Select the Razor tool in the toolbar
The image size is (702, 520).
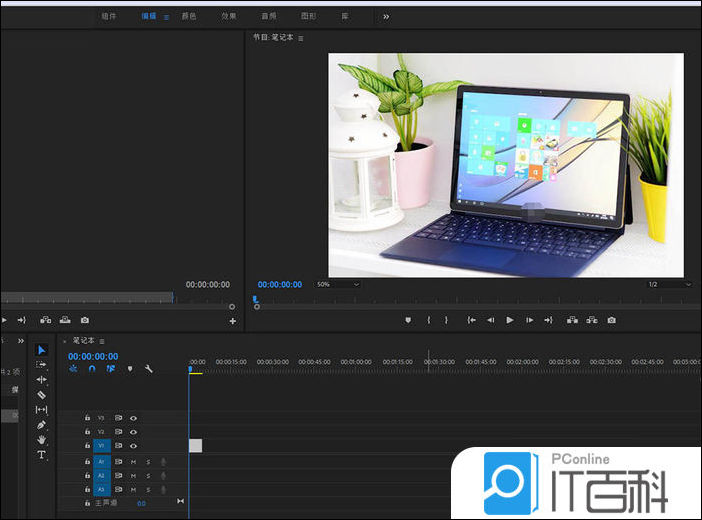point(42,395)
